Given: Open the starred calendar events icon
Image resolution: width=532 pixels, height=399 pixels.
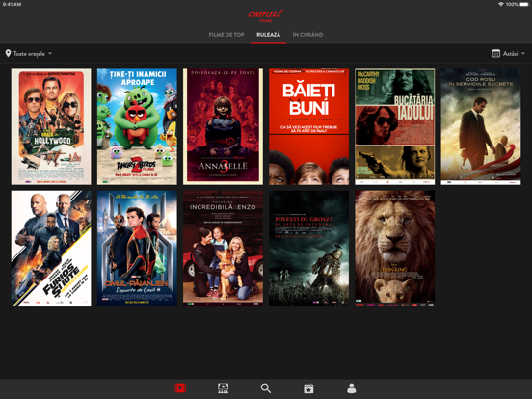Looking at the screenshot, I should coord(308,388).
